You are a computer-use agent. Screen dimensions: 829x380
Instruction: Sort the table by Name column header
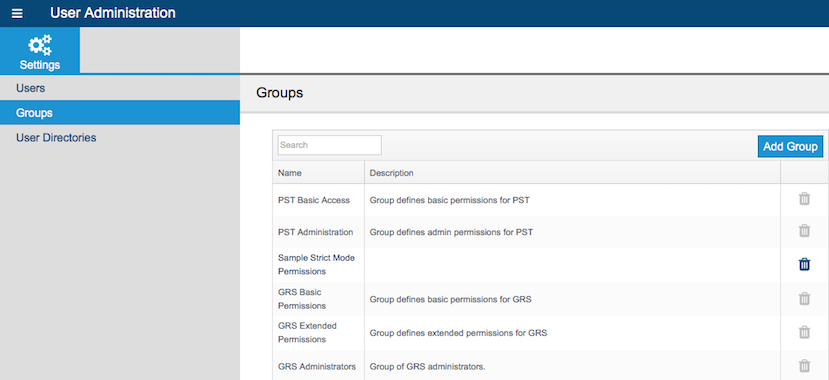pos(290,173)
